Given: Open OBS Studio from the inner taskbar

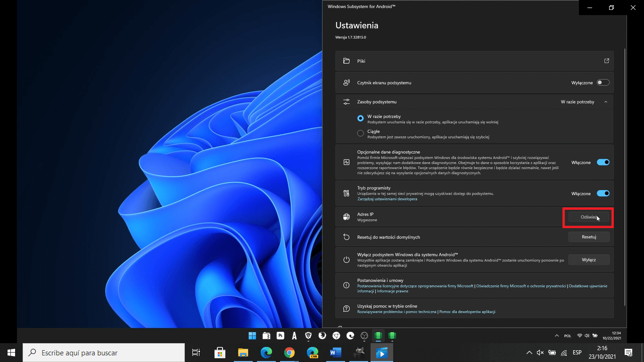Looking at the screenshot, I should point(364,336).
